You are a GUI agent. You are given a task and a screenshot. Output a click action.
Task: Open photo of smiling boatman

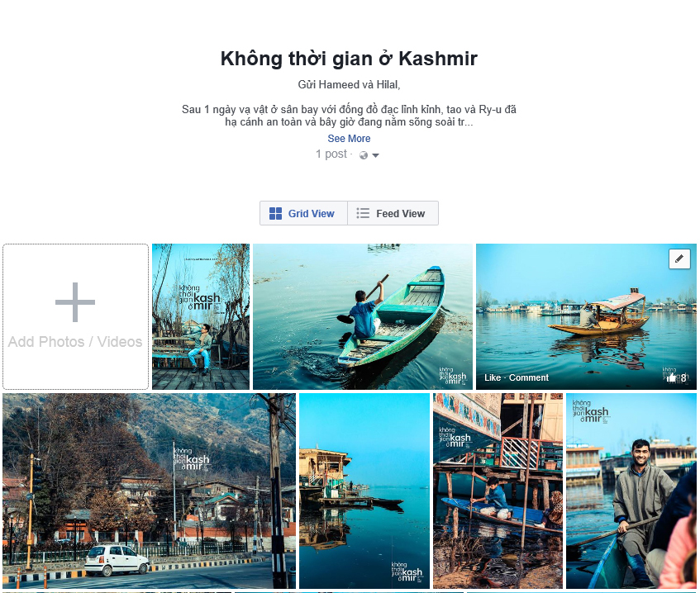pos(631,491)
